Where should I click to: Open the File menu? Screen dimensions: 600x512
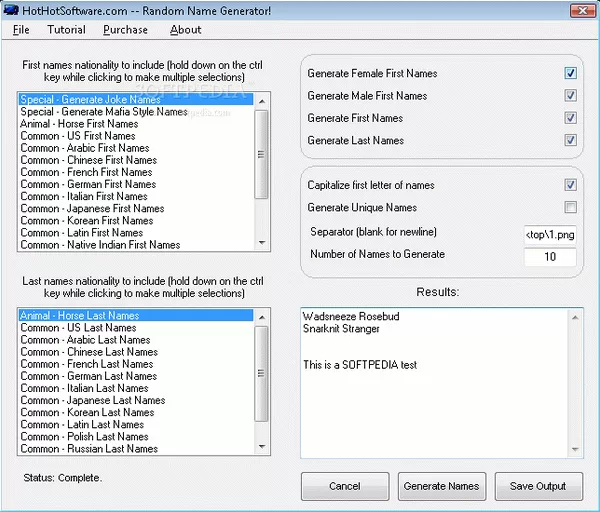pos(21,30)
